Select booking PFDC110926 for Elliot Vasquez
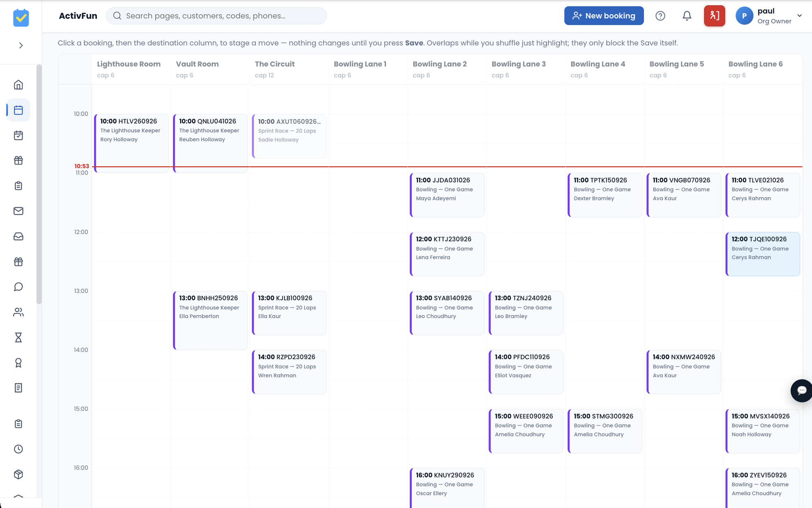This screenshot has height=508, width=812. pyautogui.click(x=526, y=372)
